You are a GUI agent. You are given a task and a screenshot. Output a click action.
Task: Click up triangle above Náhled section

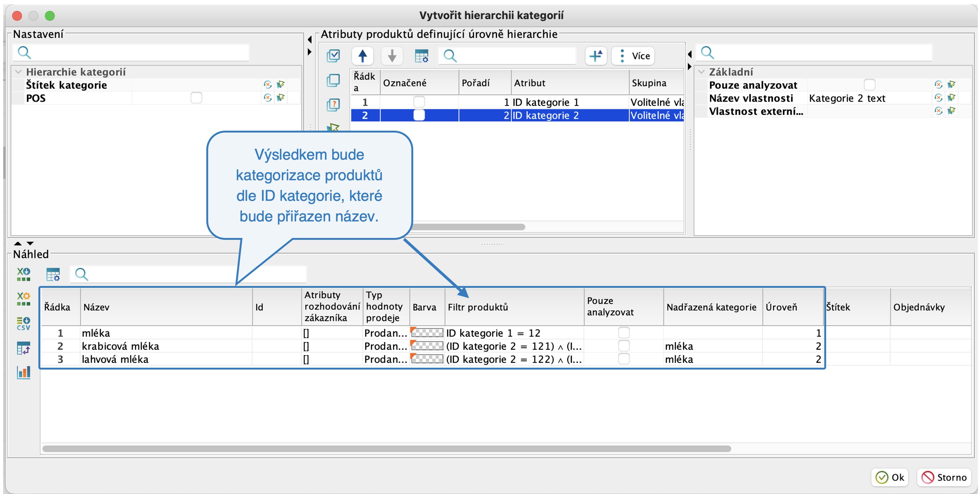coord(18,243)
